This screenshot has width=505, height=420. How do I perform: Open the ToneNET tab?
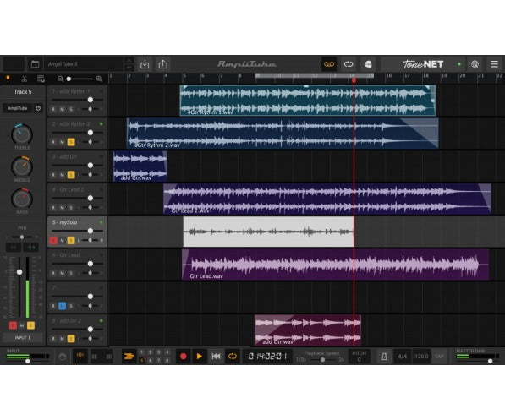[423, 64]
